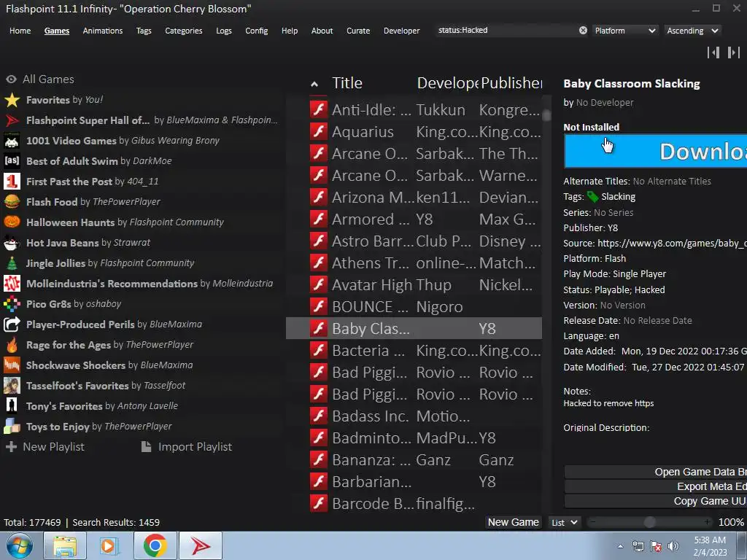747x560 pixels.
Task: Click the Developer column header
Action: tap(448, 83)
